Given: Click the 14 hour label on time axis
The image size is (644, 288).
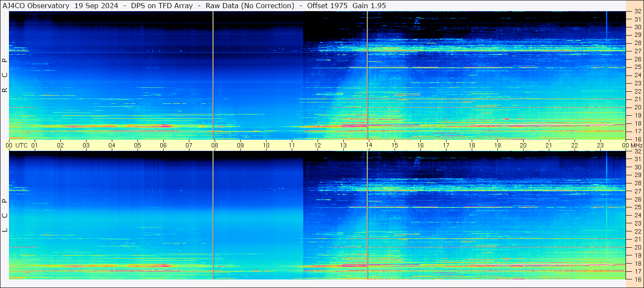Looking at the screenshot, I should [x=369, y=145].
